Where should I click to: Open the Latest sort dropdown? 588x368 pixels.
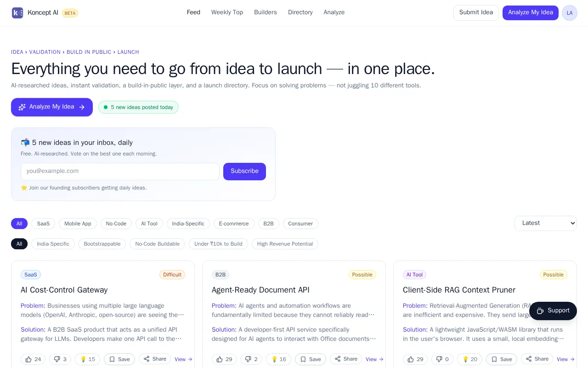pyautogui.click(x=546, y=223)
